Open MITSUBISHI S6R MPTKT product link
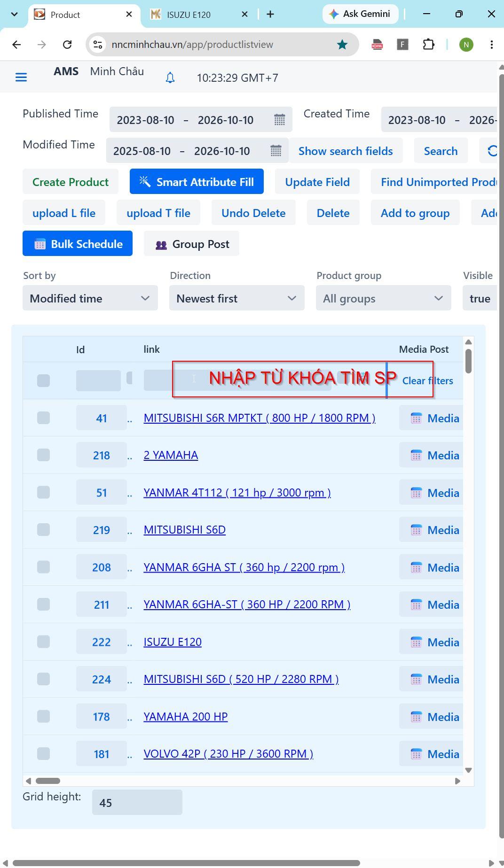The height and width of the screenshot is (868, 504). tap(260, 418)
